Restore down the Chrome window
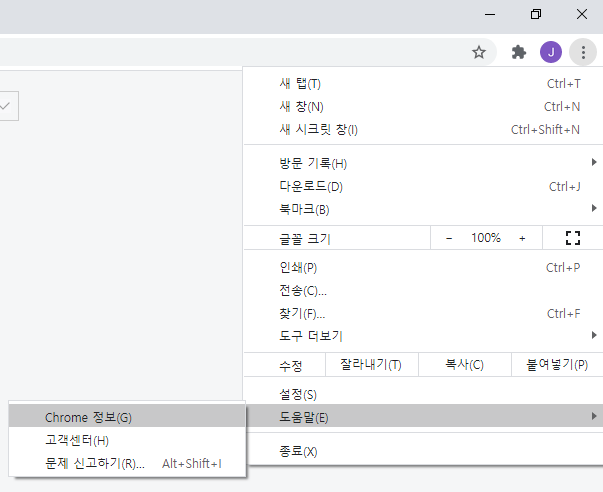The width and height of the screenshot is (603, 492). [x=536, y=15]
